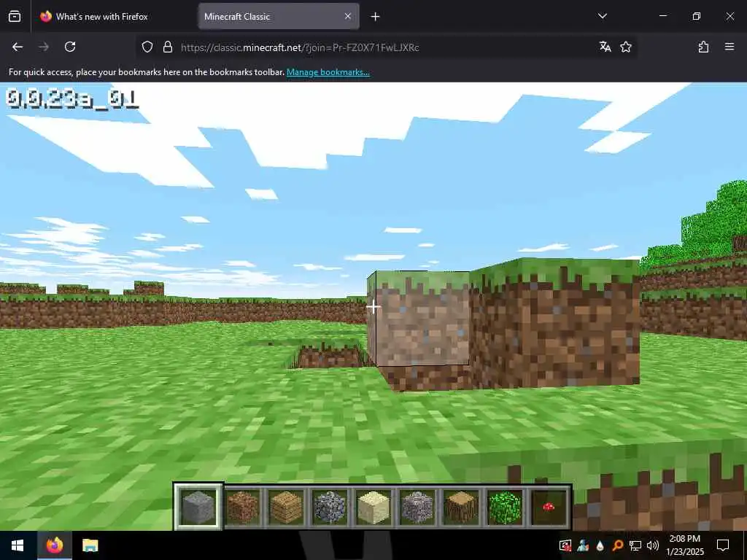This screenshot has height=560, width=747.
Task: Select the dirt block in hotbar
Action: (242, 507)
